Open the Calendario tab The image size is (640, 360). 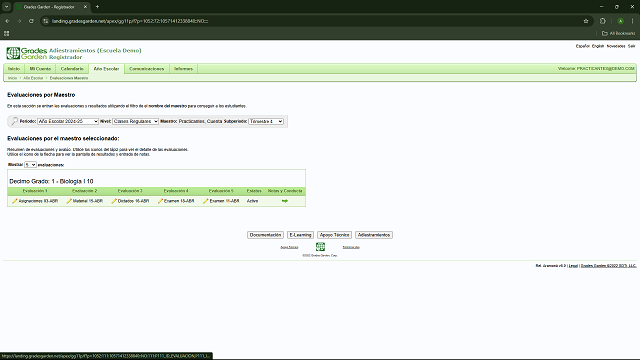pyautogui.click(x=72, y=69)
